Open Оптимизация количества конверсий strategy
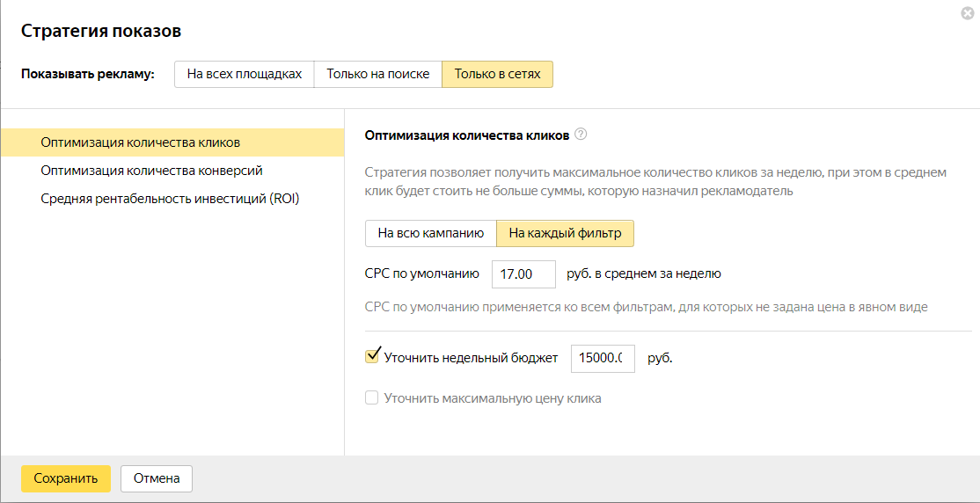The height and width of the screenshot is (503, 980). 151,171
